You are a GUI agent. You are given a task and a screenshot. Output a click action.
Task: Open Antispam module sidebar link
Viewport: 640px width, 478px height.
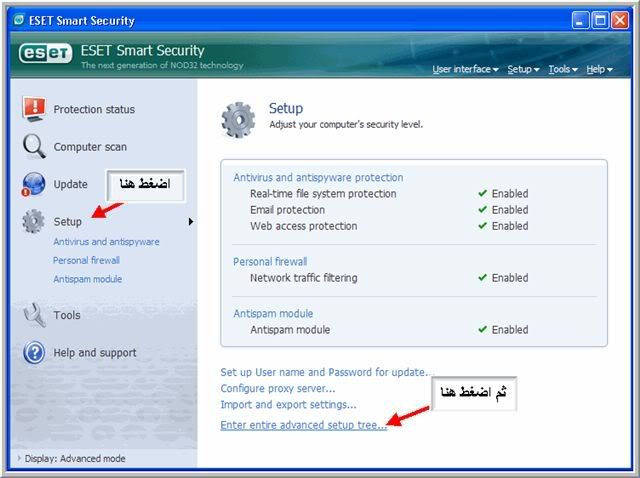pos(87,279)
